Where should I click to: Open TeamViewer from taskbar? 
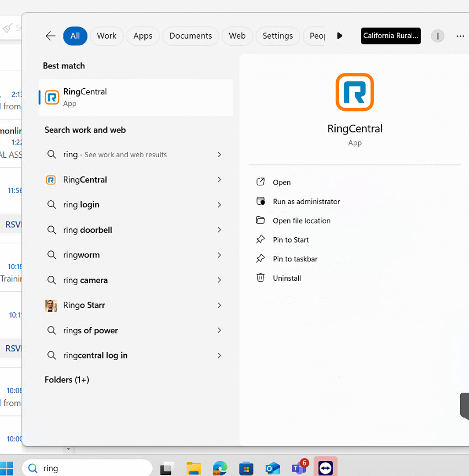pyautogui.click(x=325, y=468)
